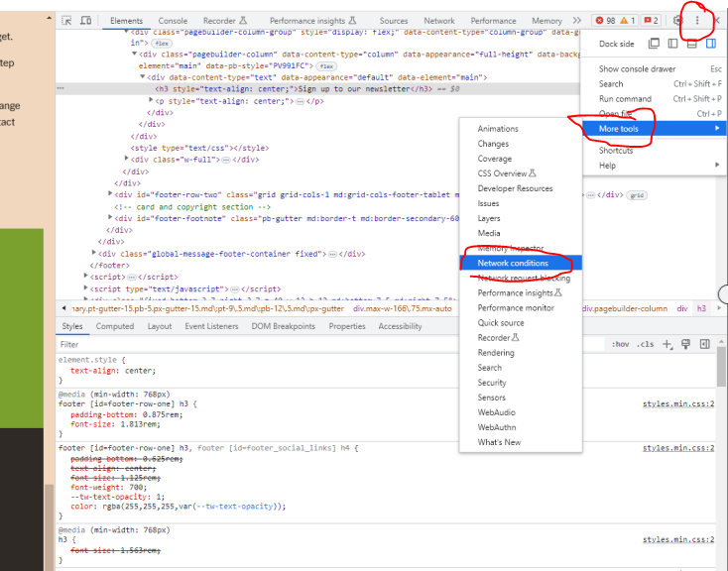728x571 pixels.
Task: Switch to the Computed styles tab
Action: point(115,326)
